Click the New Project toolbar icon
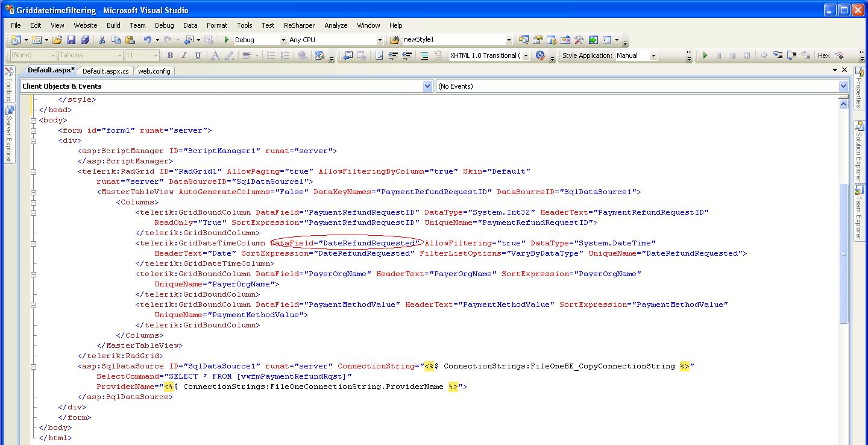Viewport: 868px width, 445px height. pyautogui.click(x=16, y=40)
